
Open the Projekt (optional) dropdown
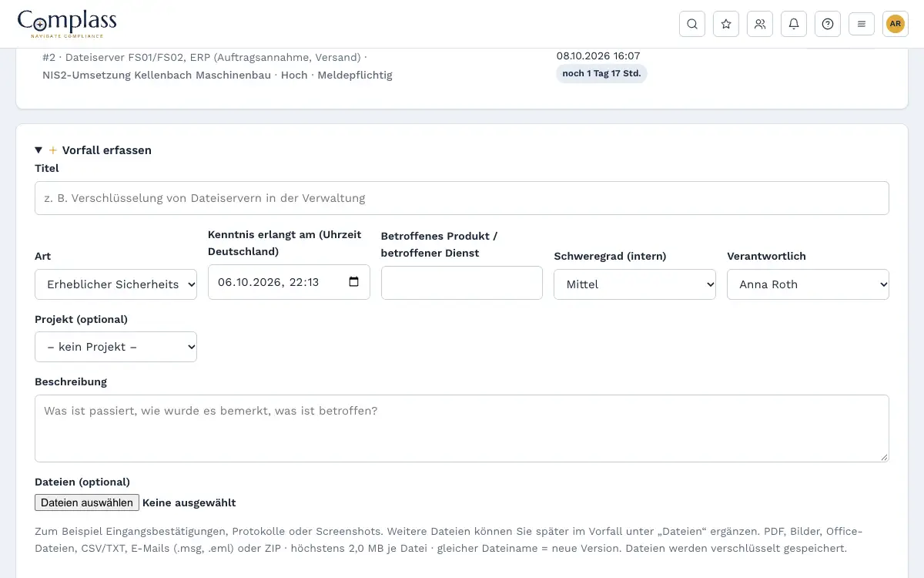point(115,347)
